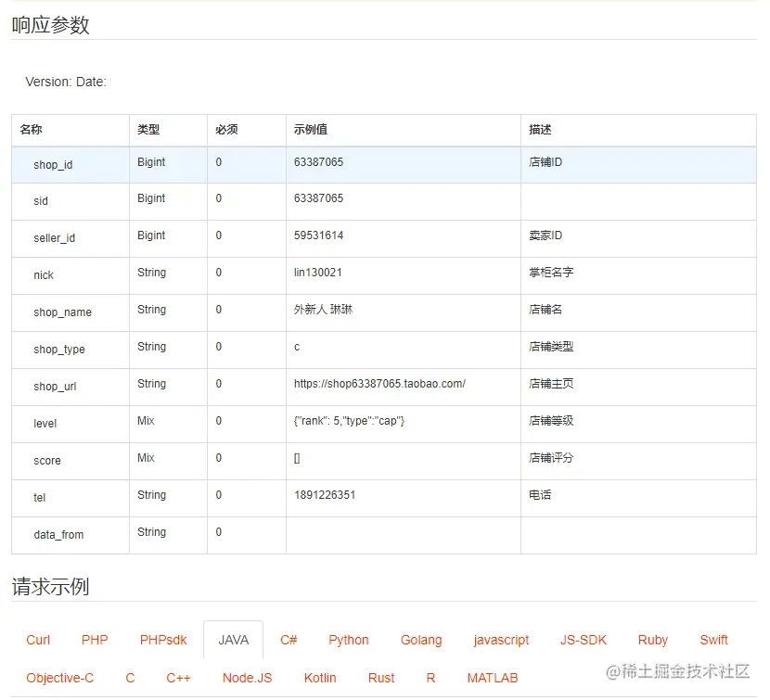Select the Version: Date: line

pyautogui.click(x=66, y=82)
